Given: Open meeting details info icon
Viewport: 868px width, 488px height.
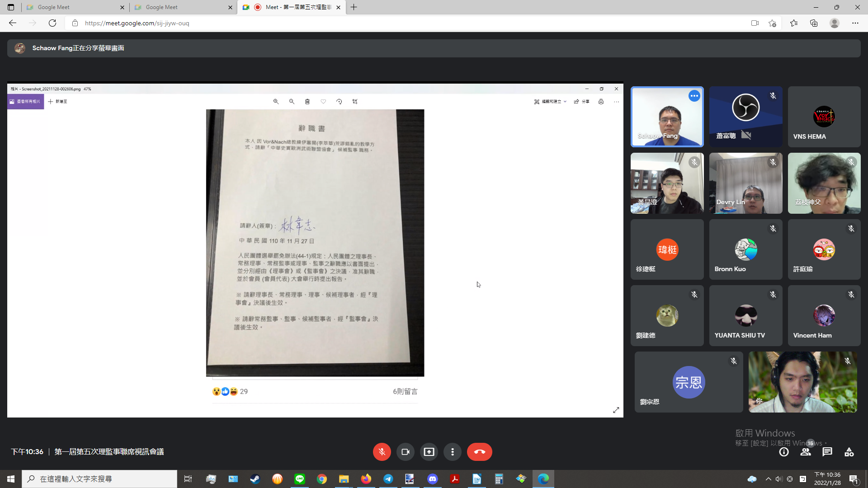Looking at the screenshot, I should (784, 452).
